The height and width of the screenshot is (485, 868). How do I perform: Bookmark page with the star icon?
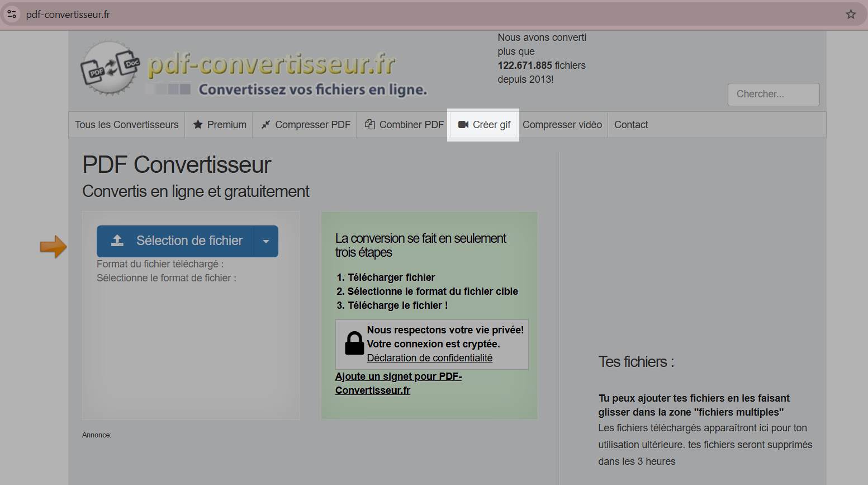851,15
